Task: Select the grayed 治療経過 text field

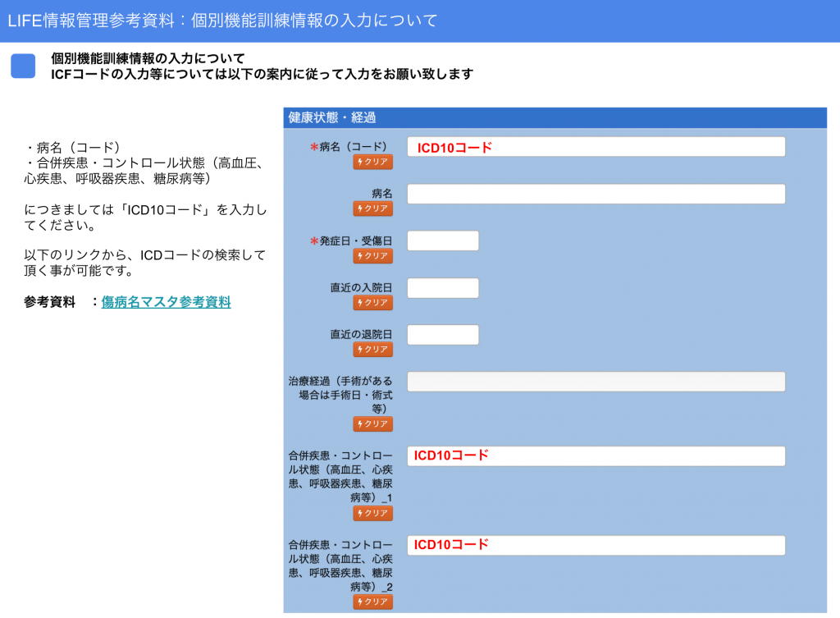Action: (596, 381)
